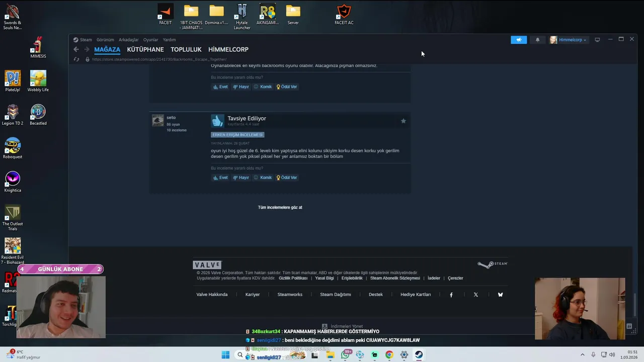The width and height of the screenshot is (644, 362).
Task: Click the Steam page vertical scrollbar
Action: (635, 304)
